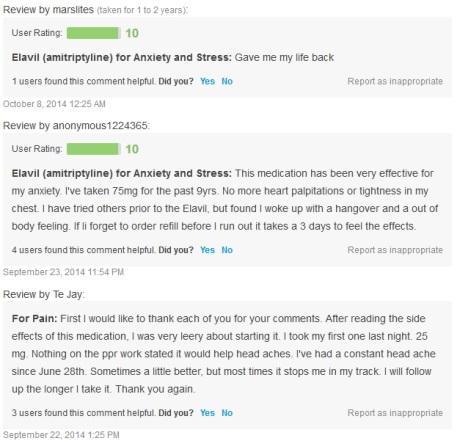Report anonymous1224365 review as inappropriate
The image size is (457, 441).
395,250
